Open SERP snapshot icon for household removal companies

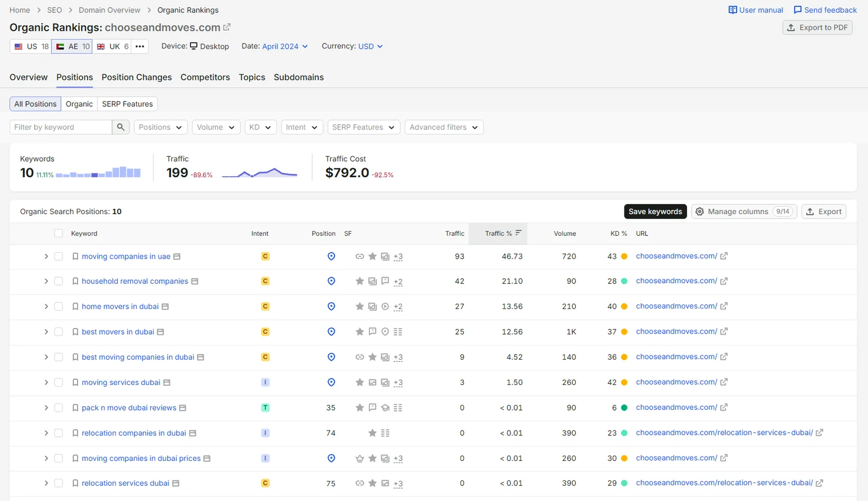point(195,281)
